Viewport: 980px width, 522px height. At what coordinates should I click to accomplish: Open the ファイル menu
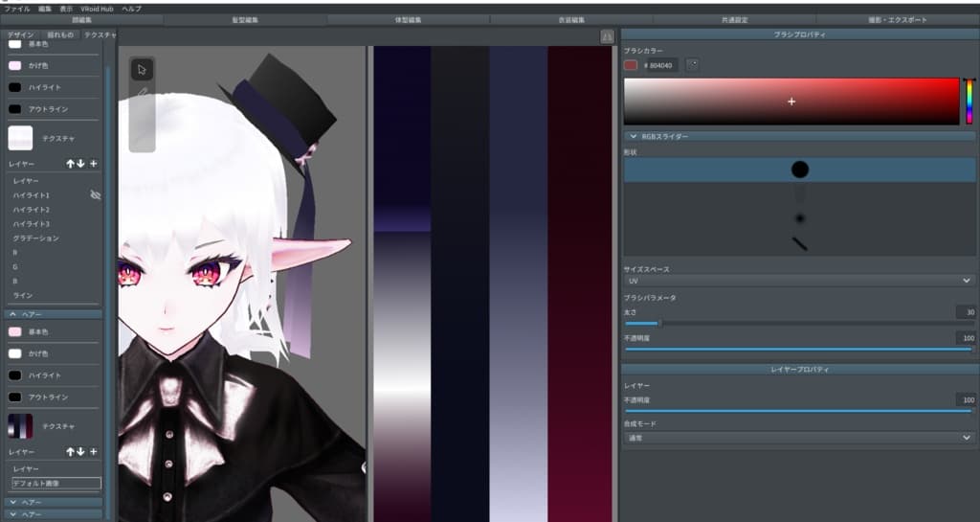click(16, 8)
